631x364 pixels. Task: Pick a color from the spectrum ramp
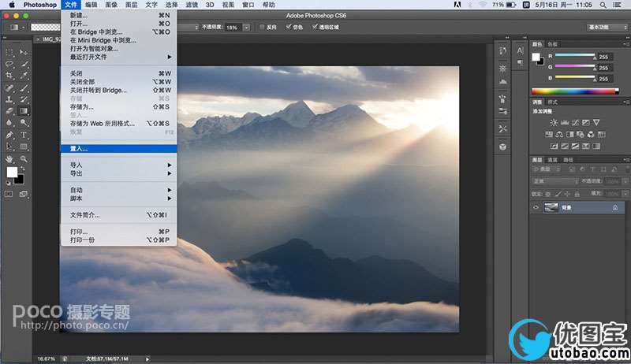(575, 91)
